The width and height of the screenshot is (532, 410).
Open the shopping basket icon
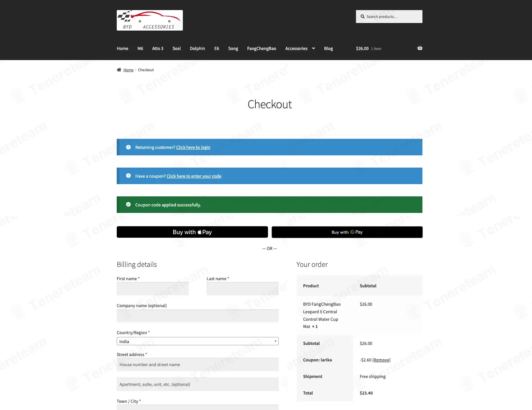[x=420, y=48]
